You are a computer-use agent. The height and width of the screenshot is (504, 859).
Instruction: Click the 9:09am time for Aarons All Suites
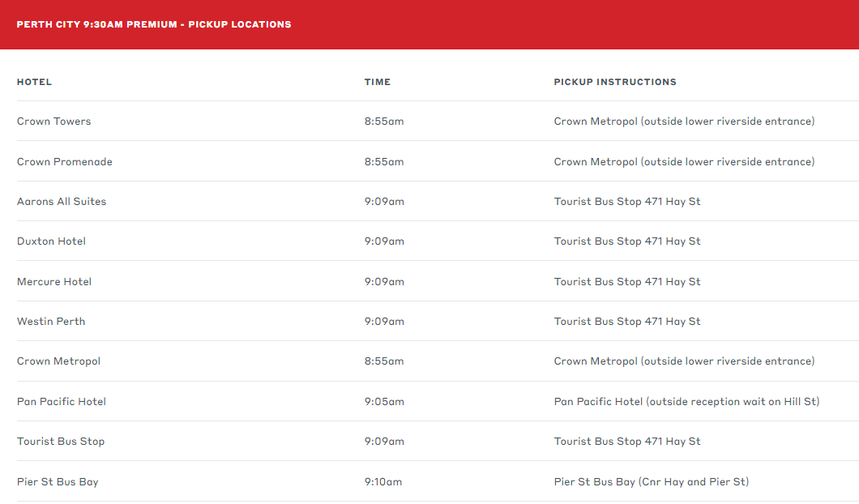(x=384, y=201)
